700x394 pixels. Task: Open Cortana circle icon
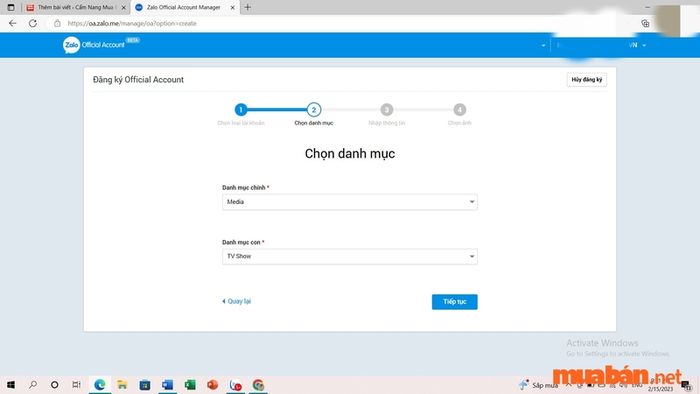point(54,384)
